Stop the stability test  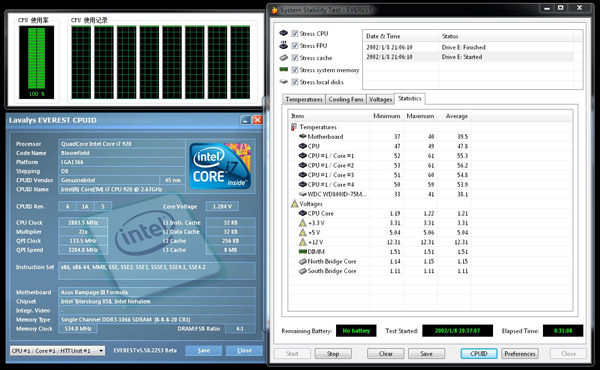coord(333,354)
